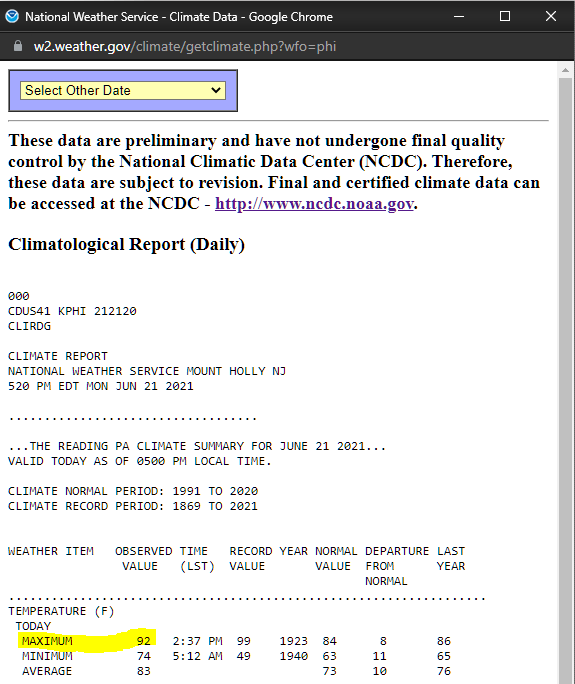Click the padlock site security icon
The height and width of the screenshot is (684, 575).
18,46
